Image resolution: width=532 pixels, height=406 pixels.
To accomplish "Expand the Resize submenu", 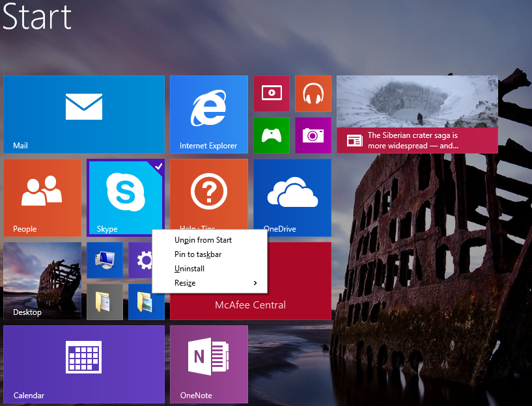I will point(210,282).
